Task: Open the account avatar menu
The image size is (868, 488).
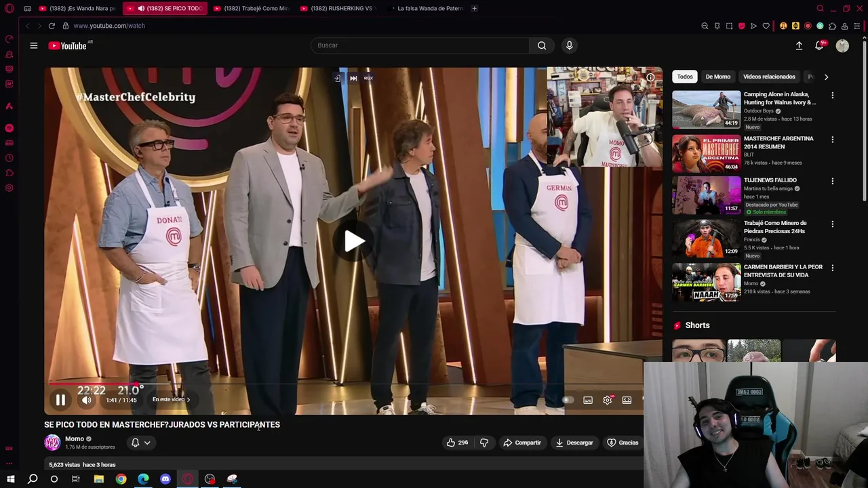Action: pyautogui.click(x=842, y=45)
